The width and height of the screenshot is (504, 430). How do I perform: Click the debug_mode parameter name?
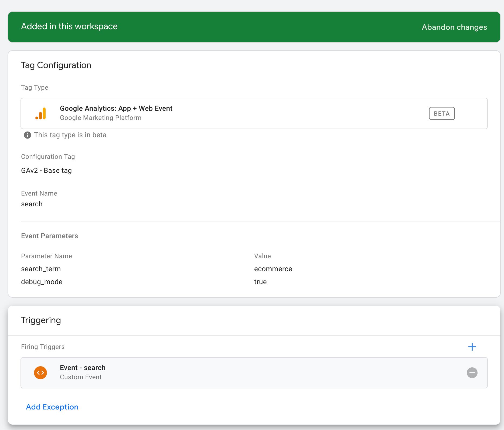click(42, 282)
